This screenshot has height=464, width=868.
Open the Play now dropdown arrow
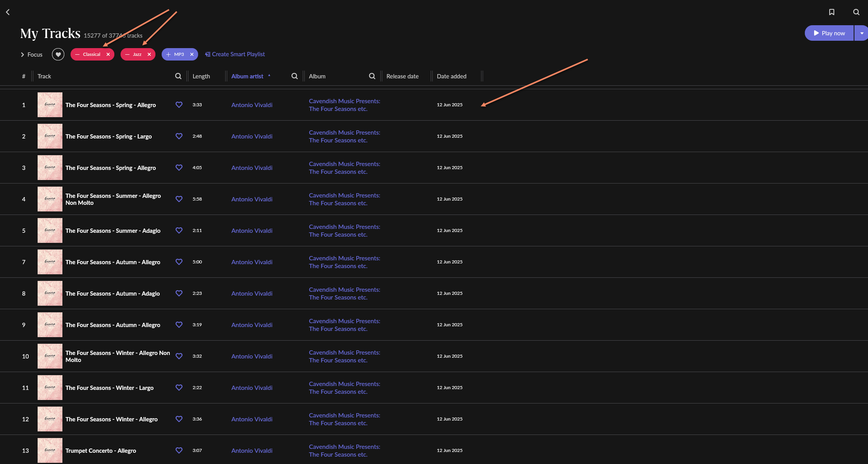(x=861, y=33)
